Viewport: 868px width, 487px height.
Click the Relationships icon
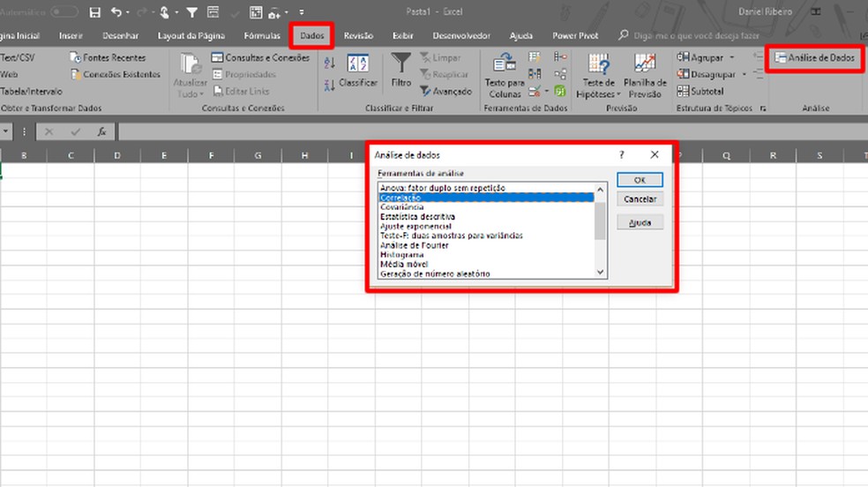560,73
